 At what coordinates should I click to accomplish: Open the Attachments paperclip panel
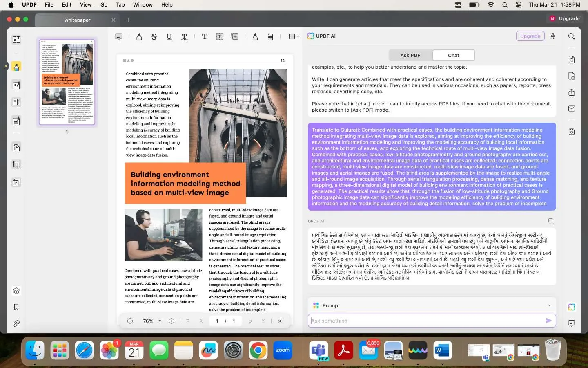[x=16, y=324]
